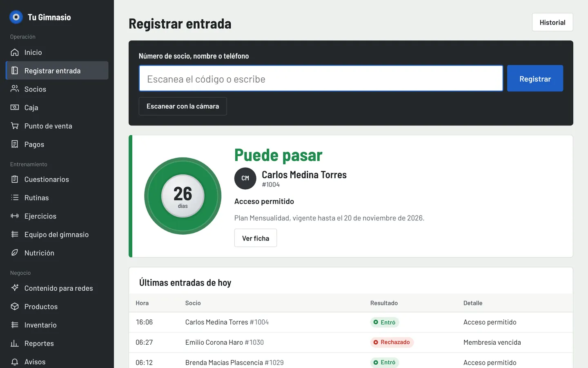Click the Puede pasar heading
The height and width of the screenshot is (368, 588).
click(278, 155)
